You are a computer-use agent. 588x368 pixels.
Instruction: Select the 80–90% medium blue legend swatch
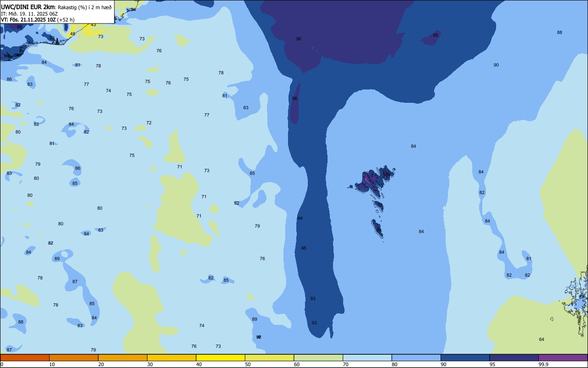coord(416,357)
